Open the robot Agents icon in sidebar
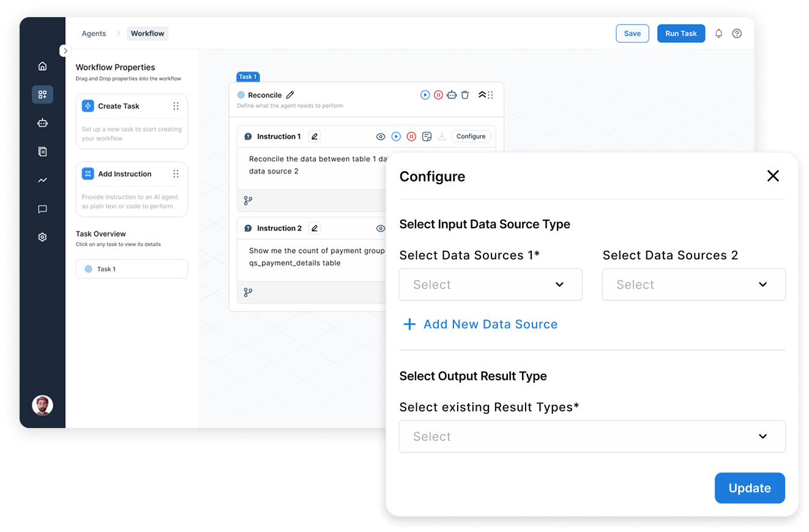Image resolution: width=809 pixels, height=532 pixels. (42, 123)
